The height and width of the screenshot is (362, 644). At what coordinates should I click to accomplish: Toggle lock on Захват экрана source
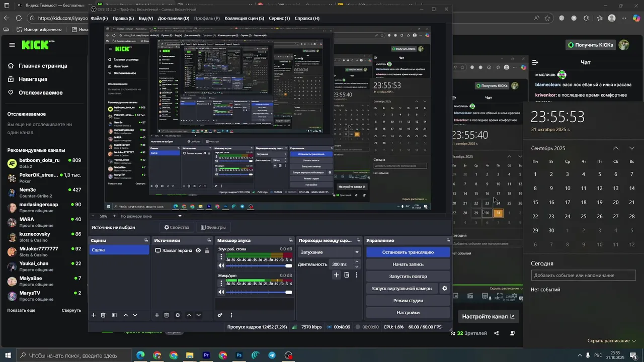207,250
